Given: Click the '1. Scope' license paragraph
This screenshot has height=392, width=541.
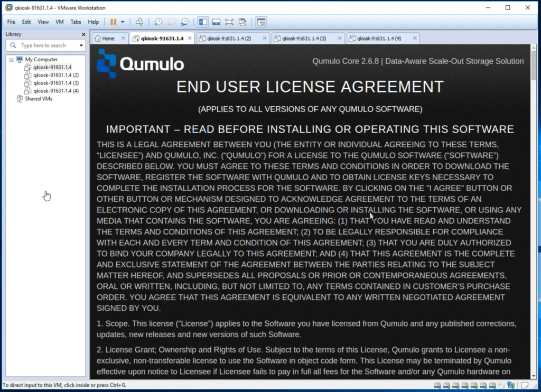Looking at the screenshot, I should 306,329.
